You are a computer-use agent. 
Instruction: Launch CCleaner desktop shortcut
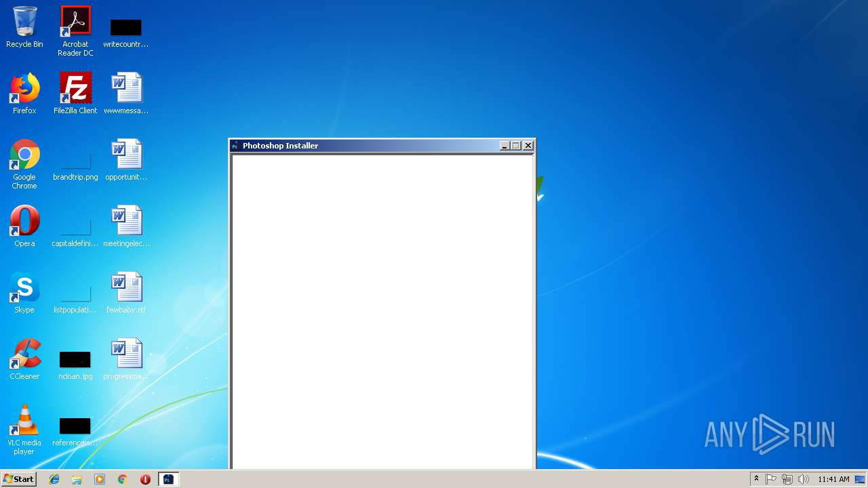pos(24,359)
